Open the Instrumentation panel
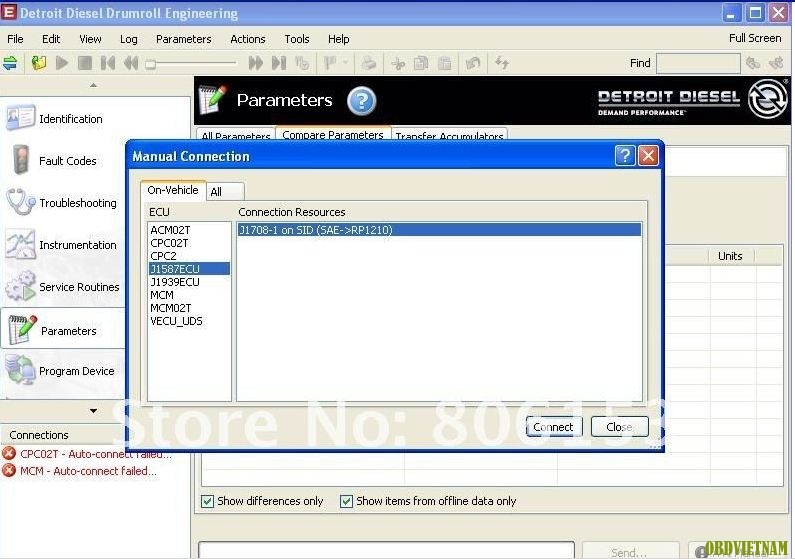Screen dimensions: 795x559 coord(21,245)
